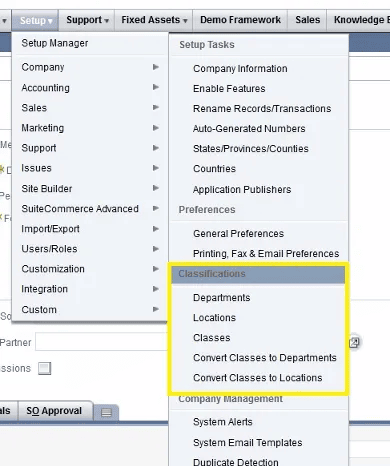Open Classes under Classifications
Screen dimensions: 390x466
coord(212,338)
